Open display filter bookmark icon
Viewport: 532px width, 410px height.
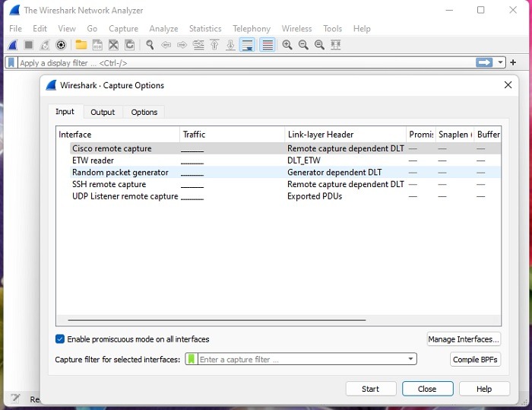11,63
